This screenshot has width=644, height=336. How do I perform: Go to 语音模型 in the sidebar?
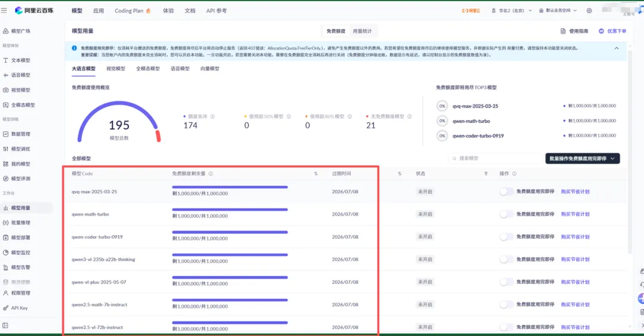tap(17, 75)
